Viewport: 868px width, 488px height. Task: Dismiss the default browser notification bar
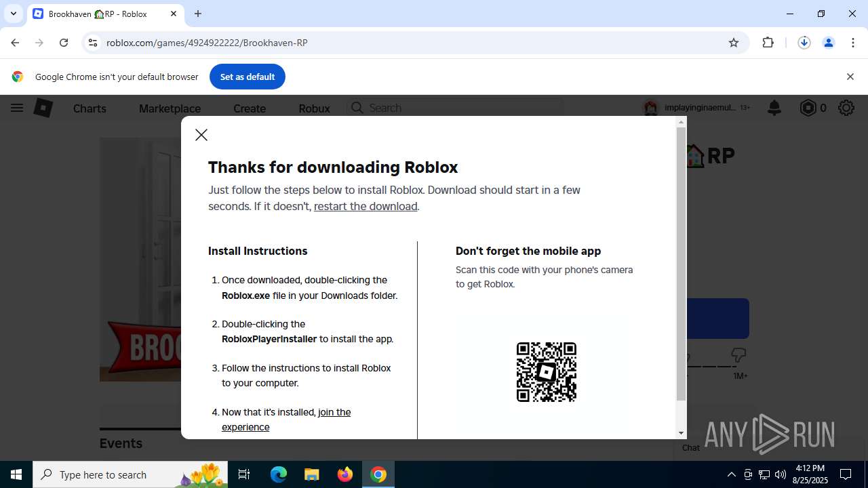pos(850,77)
